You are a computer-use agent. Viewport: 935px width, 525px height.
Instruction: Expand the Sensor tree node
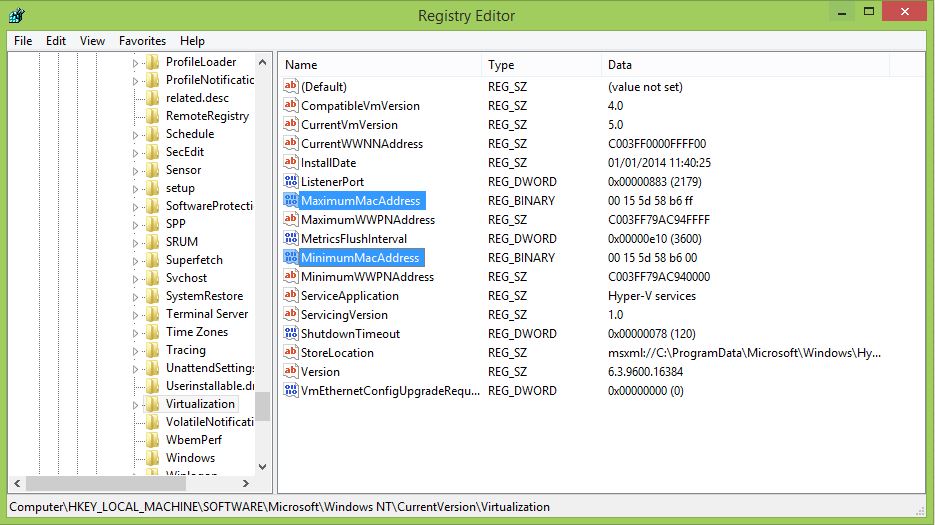[x=135, y=171]
